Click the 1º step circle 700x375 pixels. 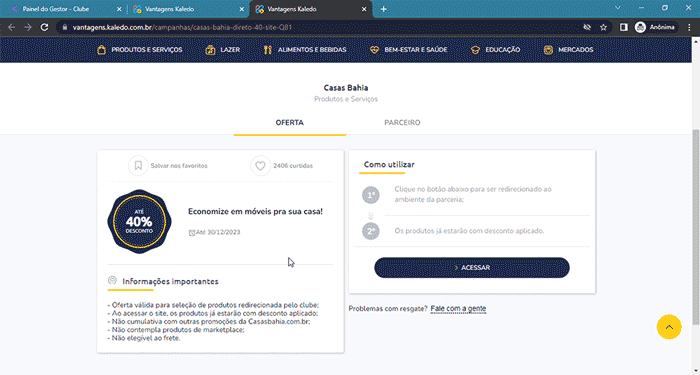click(x=371, y=195)
